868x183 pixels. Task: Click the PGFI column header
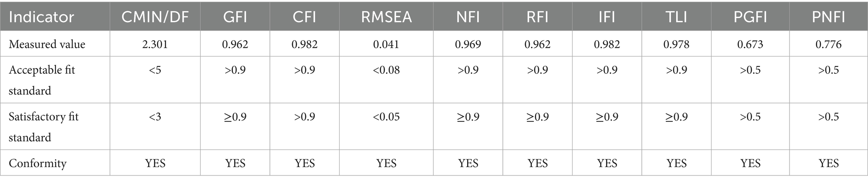click(750, 17)
